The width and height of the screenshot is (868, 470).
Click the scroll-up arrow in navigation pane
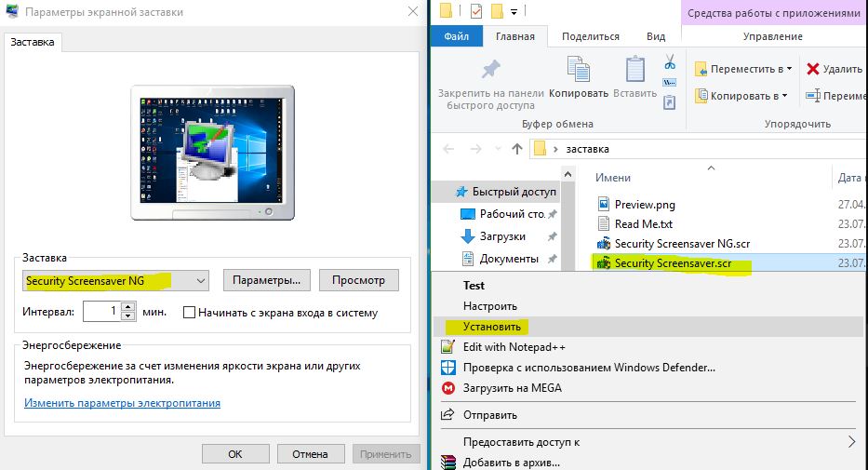[568, 174]
